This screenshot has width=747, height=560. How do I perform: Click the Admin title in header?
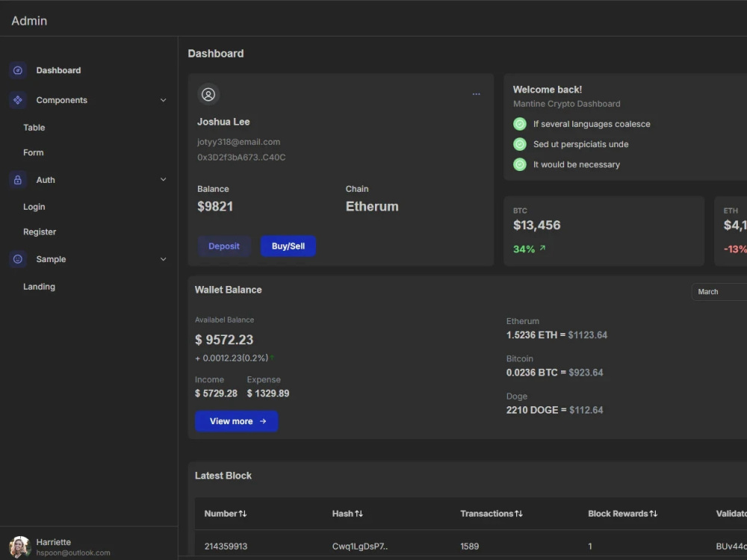pos(30,21)
